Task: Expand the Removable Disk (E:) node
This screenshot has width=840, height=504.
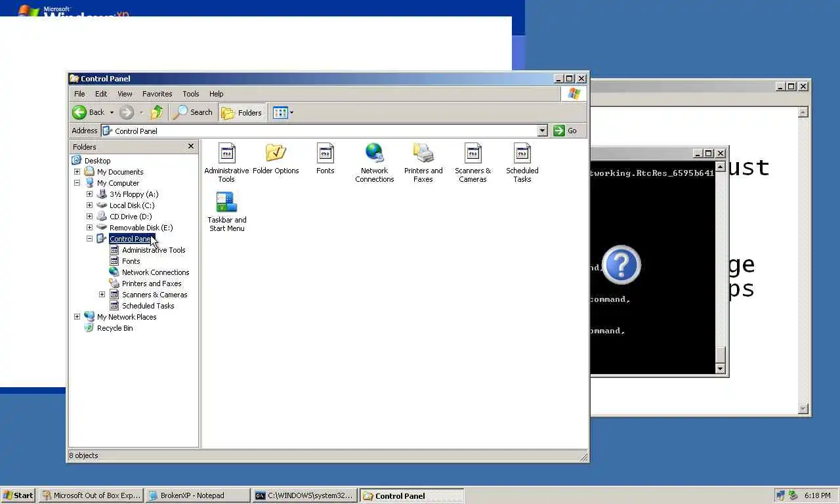Action: 89,228
